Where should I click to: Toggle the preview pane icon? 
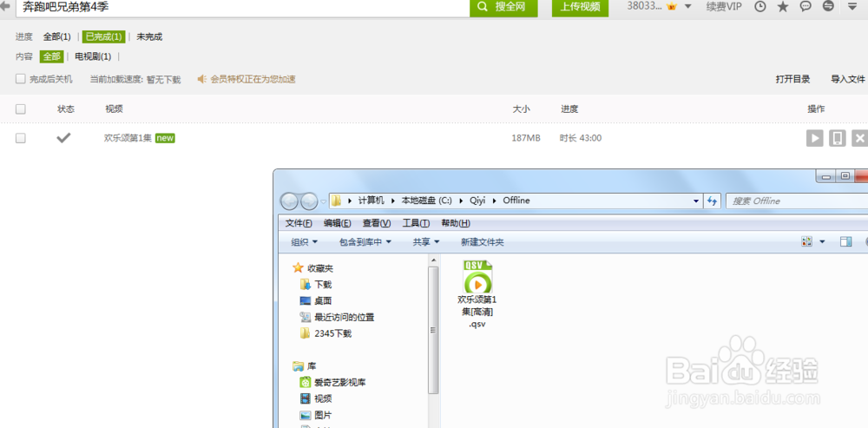845,241
